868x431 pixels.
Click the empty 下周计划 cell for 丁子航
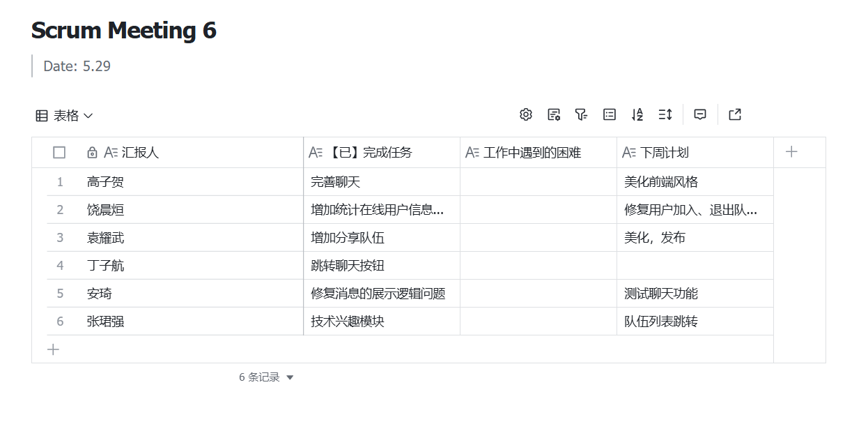(x=695, y=266)
